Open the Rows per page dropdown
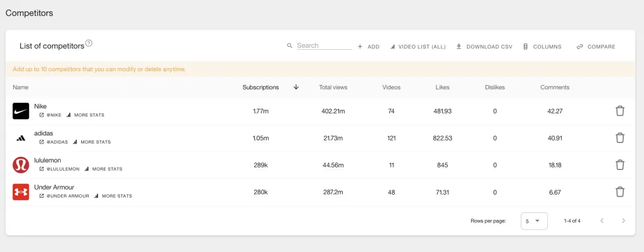 (x=534, y=221)
